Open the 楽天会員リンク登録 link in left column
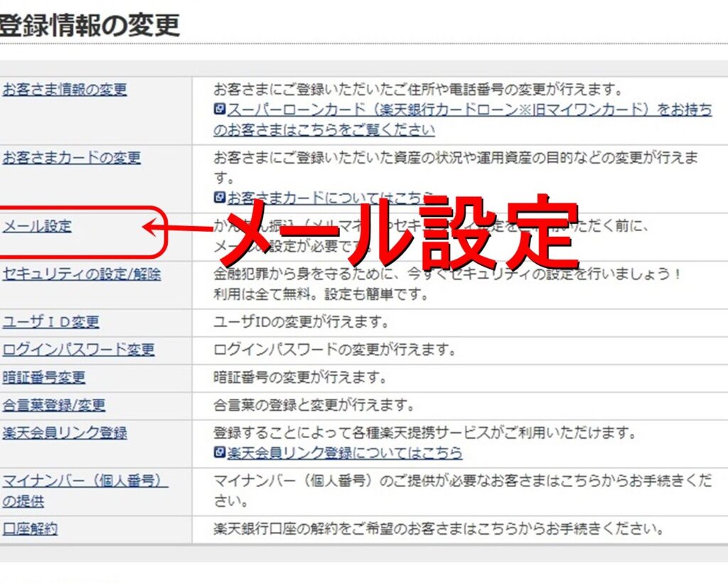The height and width of the screenshot is (583, 728). pos(64,433)
